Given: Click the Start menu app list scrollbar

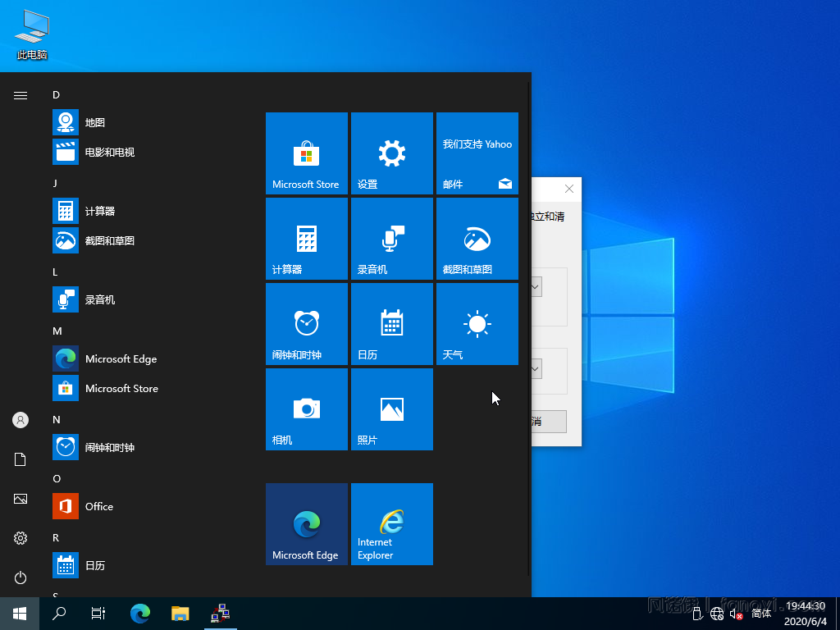Looking at the screenshot, I should (x=529, y=330).
